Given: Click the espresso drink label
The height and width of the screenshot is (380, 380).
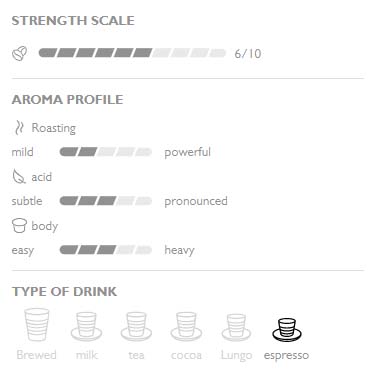Looking at the screenshot, I should pos(286,355).
